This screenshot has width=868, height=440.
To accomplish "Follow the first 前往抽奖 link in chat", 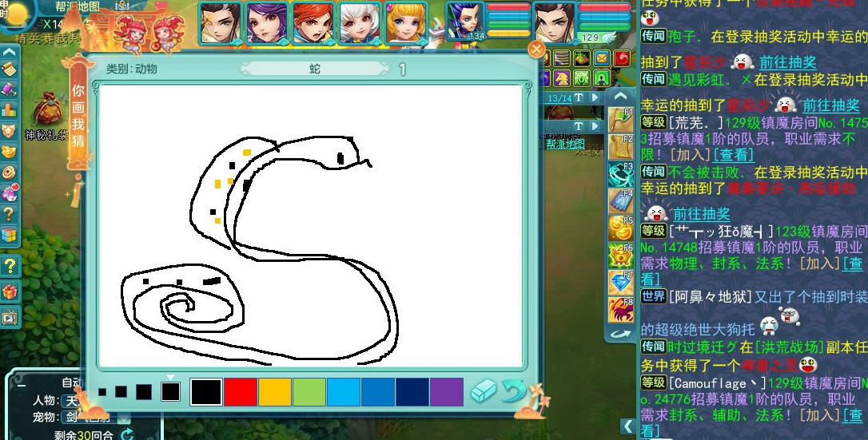I will point(788,62).
